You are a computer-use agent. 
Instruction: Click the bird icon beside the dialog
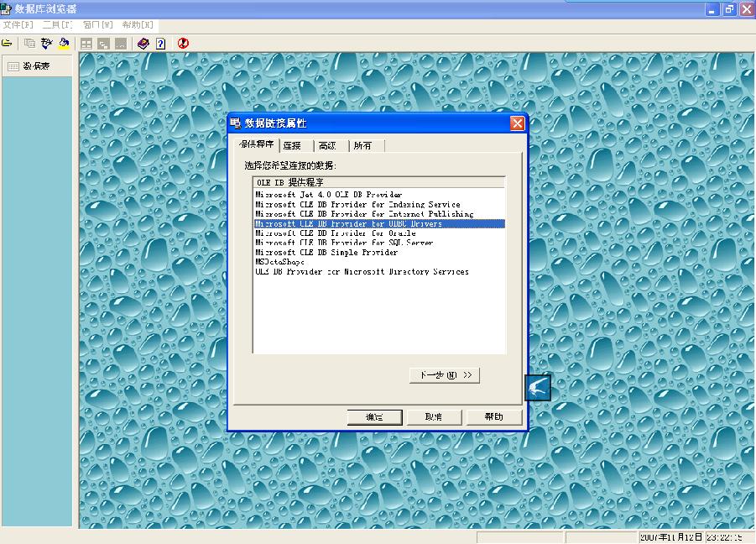[x=538, y=387]
